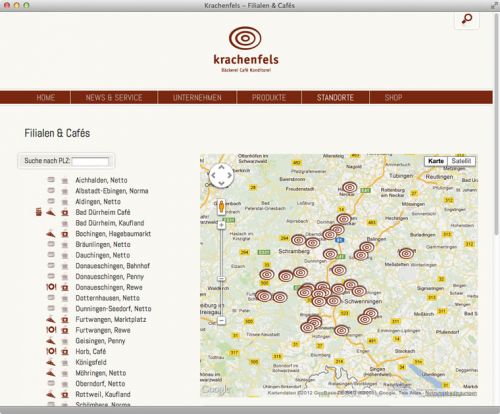
Task: Click the greyed coffee cup icon for Bad Dürrheim, Kaufland
Action: pos(65,223)
